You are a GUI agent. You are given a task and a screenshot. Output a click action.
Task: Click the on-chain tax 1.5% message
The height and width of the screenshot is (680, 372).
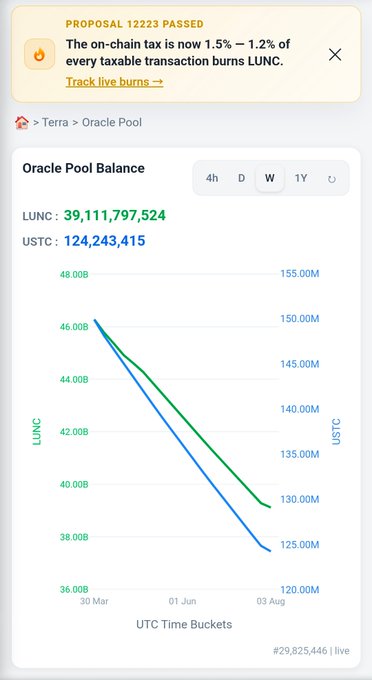point(178,52)
